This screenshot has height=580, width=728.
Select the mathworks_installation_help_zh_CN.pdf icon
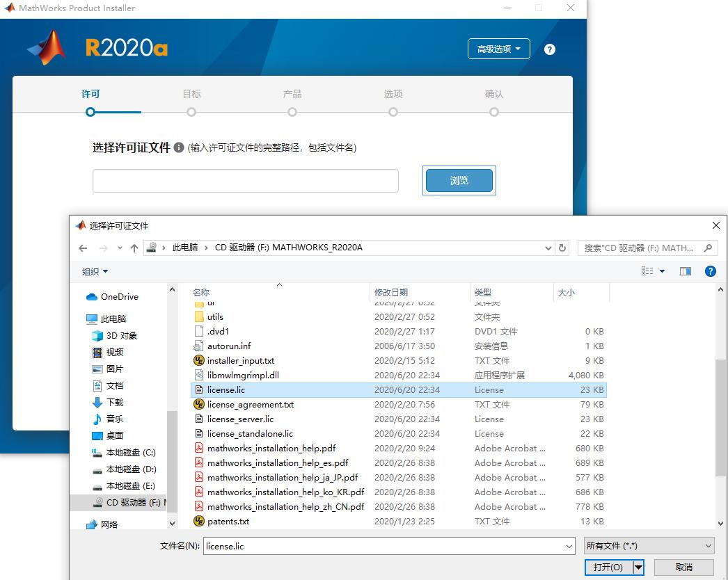click(199, 507)
